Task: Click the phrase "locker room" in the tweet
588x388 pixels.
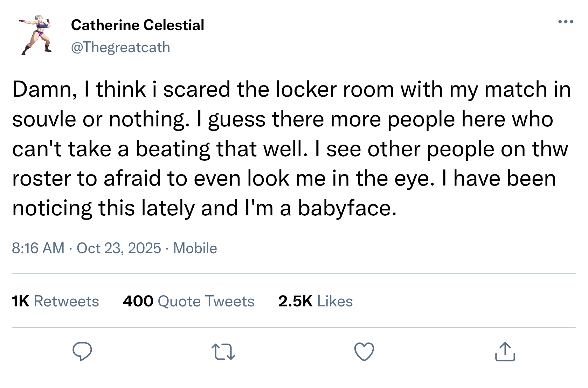Action: pos(334,89)
